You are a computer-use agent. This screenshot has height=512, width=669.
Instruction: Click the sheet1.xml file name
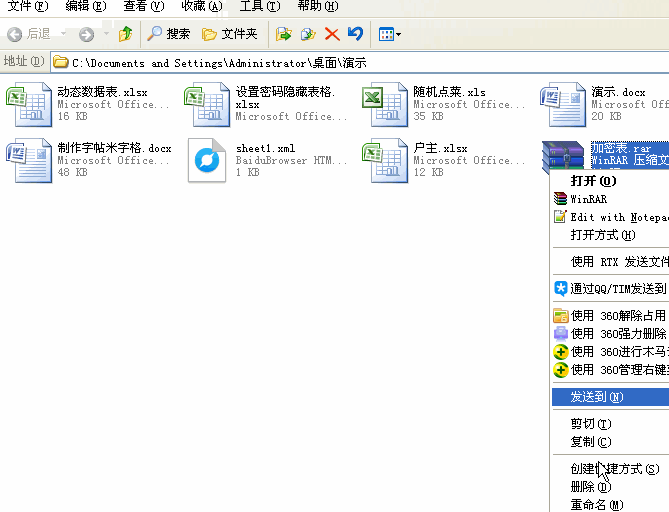(x=265, y=148)
